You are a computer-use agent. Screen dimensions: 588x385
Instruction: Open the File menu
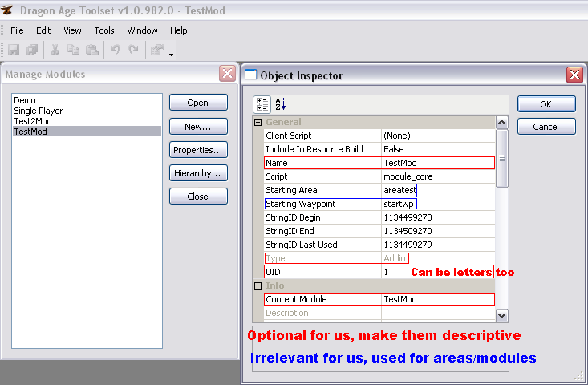pos(17,30)
